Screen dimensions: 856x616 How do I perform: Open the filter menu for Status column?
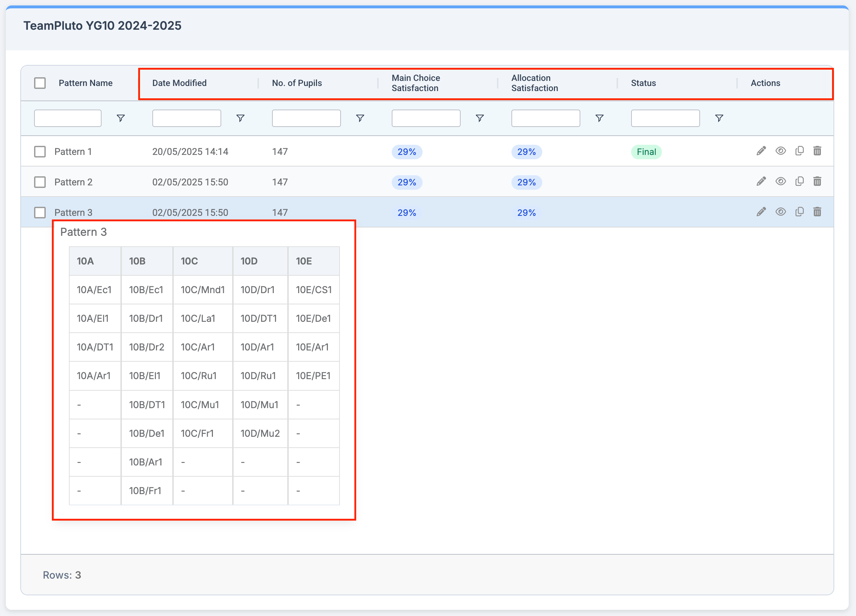(719, 118)
